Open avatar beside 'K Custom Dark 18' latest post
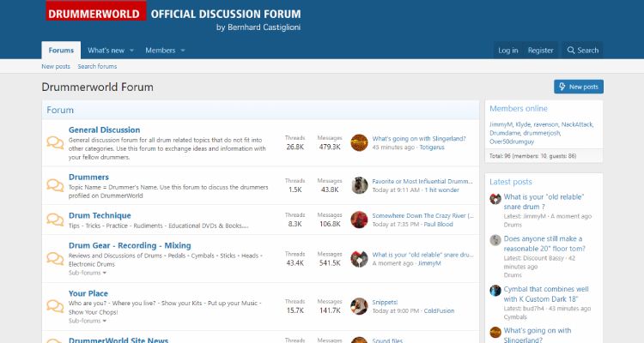 coord(495,291)
